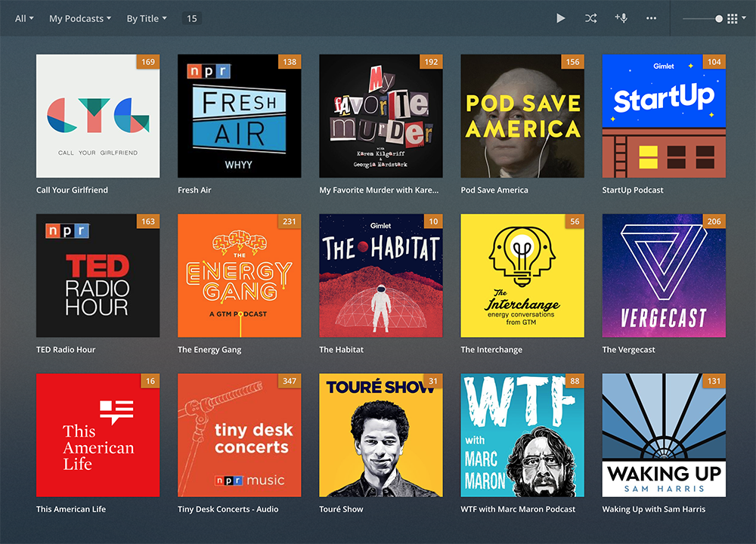Image resolution: width=756 pixels, height=544 pixels.
Task: Select The Habitat podcast artwork
Action: [x=380, y=276]
